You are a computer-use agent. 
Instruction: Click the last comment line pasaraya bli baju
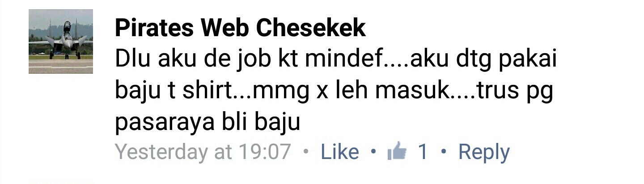click(207, 122)
